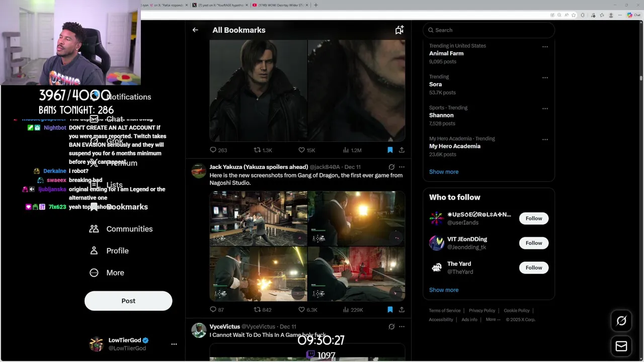This screenshot has width=644, height=362.
Task: Switch to the Deontay Wilder YouTube tab
Action: point(280,5)
